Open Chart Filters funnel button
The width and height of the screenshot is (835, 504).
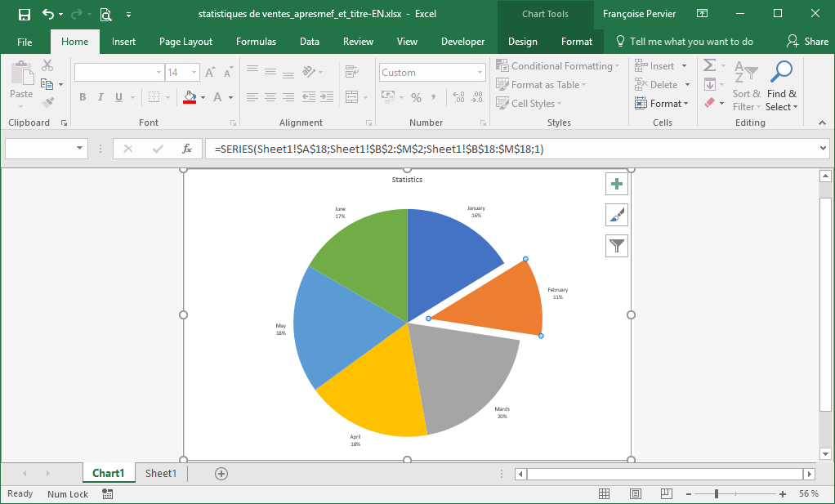[617, 245]
